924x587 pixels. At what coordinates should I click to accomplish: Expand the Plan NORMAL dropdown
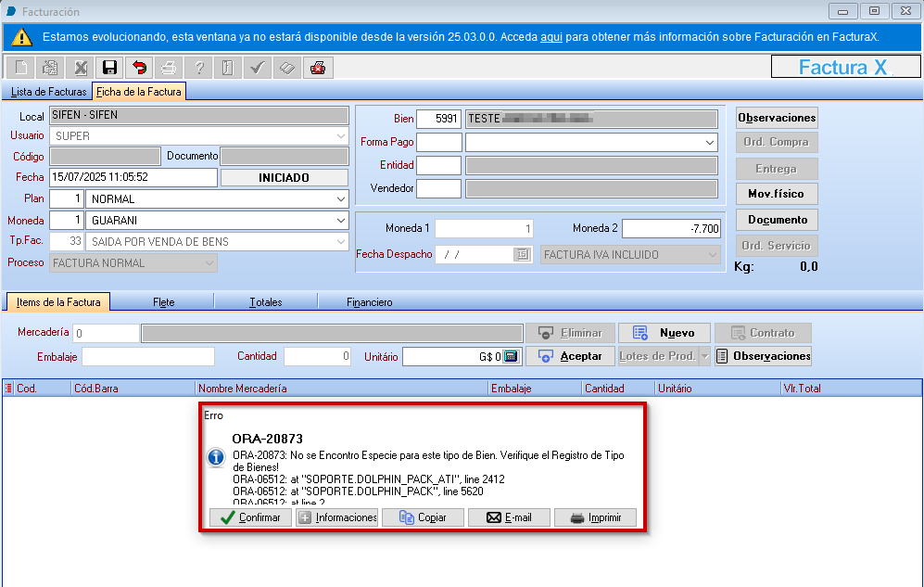click(x=341, y=199)
